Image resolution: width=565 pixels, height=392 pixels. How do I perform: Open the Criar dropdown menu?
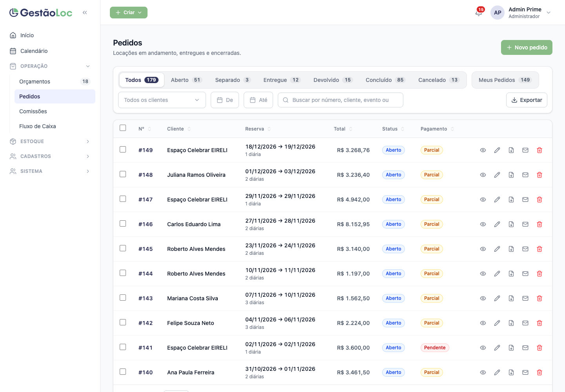tap(129, 13)
